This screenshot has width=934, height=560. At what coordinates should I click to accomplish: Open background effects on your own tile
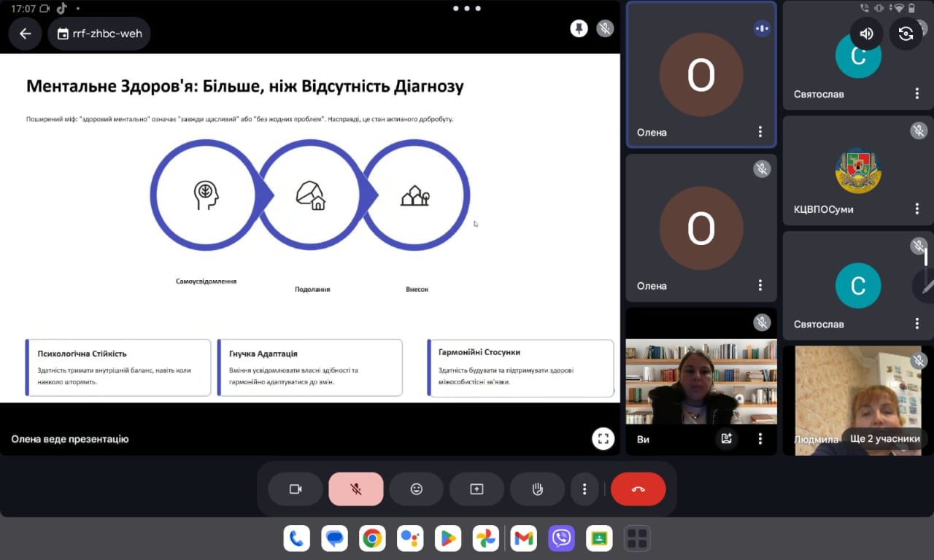[726, 439]
